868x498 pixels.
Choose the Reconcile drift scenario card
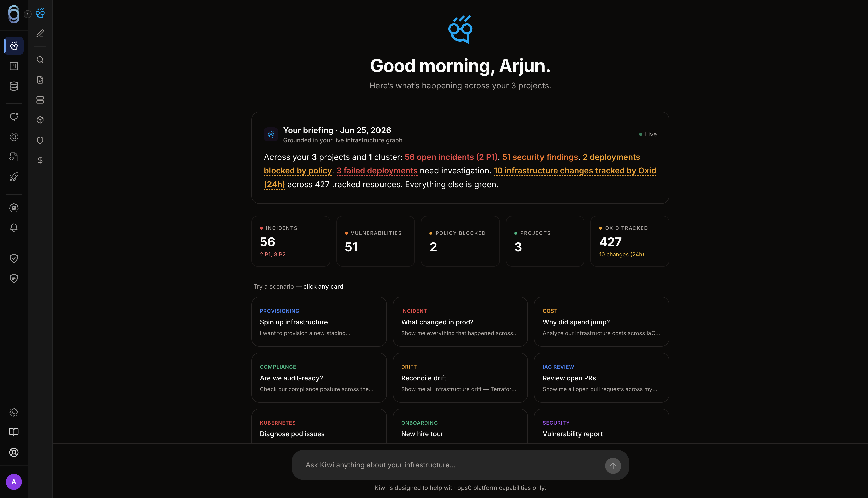pyautogui.click(x=460, y=378)
